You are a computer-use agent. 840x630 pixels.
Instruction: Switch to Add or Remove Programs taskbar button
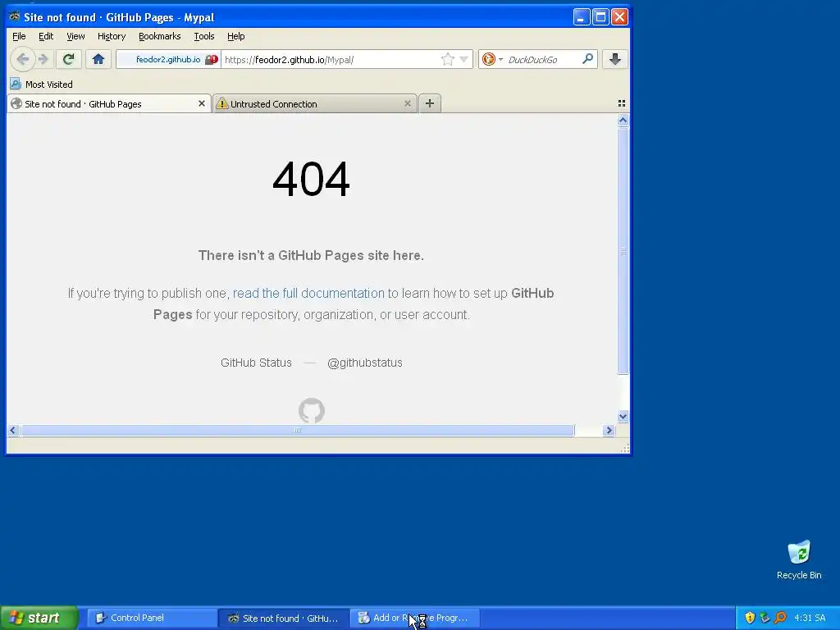pyautogui.click(x=415, y=618)
